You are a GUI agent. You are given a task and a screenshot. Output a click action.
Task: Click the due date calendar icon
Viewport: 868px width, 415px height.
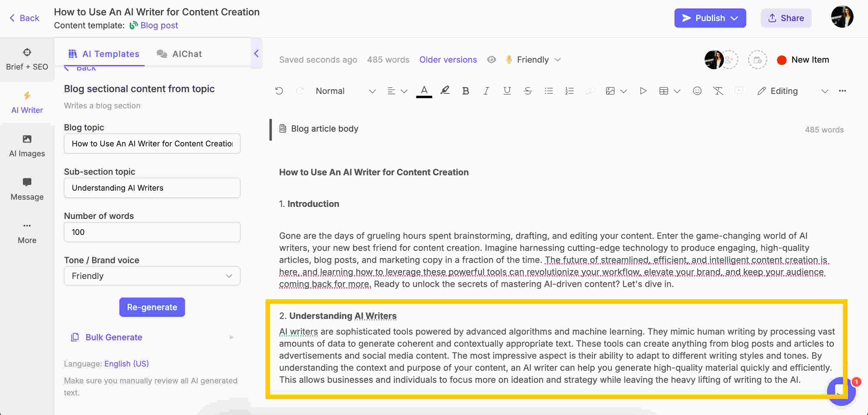point(757,60)
